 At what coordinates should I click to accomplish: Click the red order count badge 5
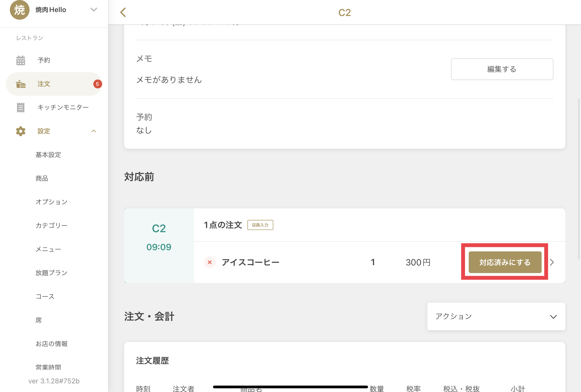(97, 84)
